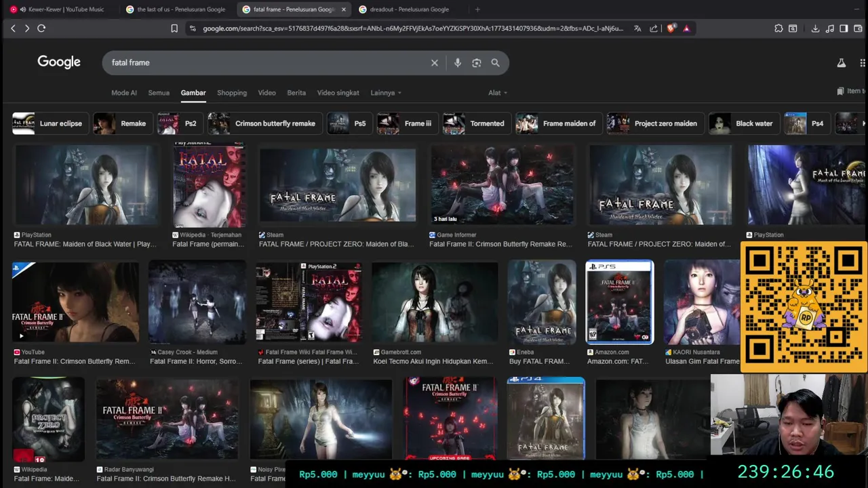Open the extensions puzzle icon
The height and width of the screenshot is (488, 868).
tap(778, 28)
